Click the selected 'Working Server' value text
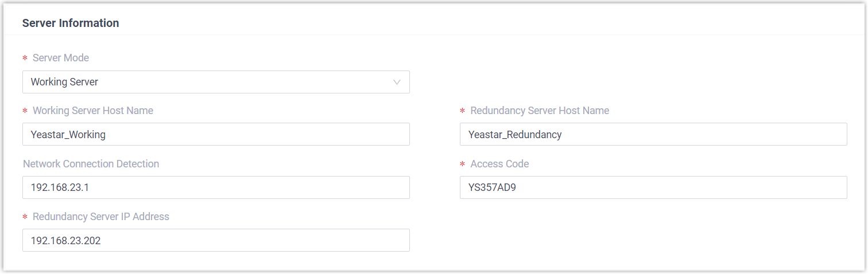Viewport: 868px width, 274px height. click(x=64, y=82)
